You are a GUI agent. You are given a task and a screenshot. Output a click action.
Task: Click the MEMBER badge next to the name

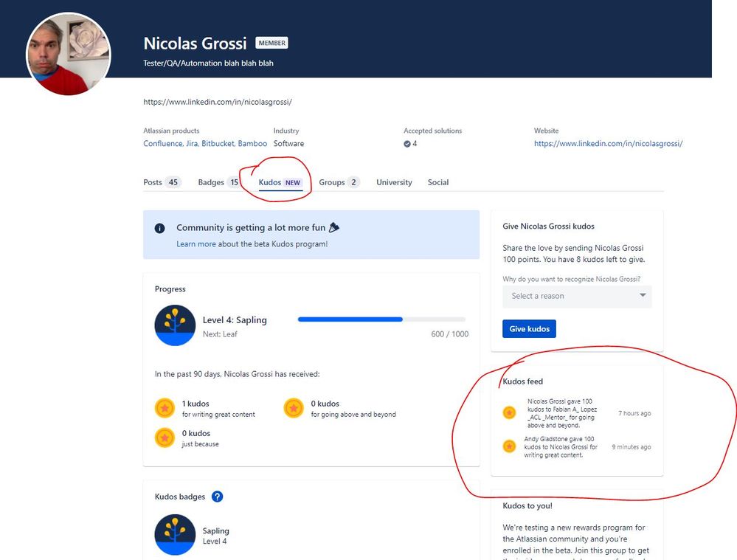click(x=271, y=43)
